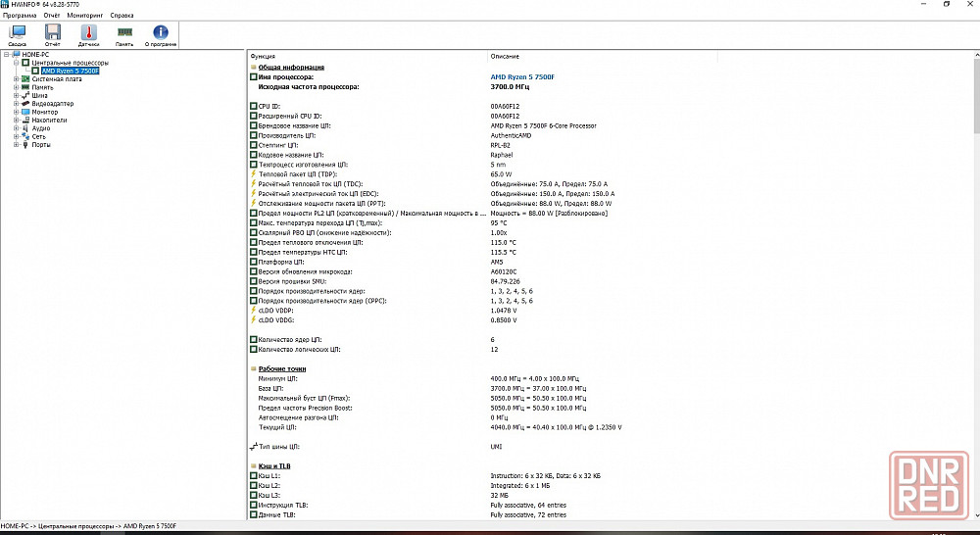980x535 pixels.
Task: Click the Монитор display icon in tree
Action: 25,112
